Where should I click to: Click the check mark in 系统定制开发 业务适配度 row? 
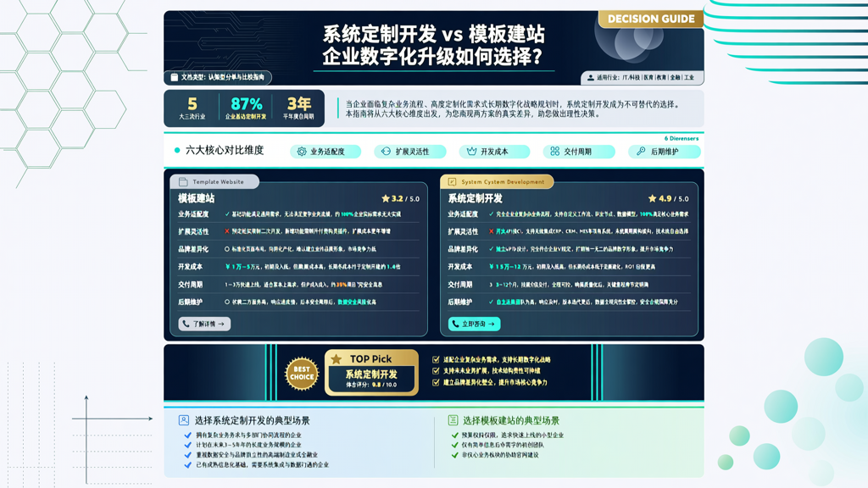[491, 214]
